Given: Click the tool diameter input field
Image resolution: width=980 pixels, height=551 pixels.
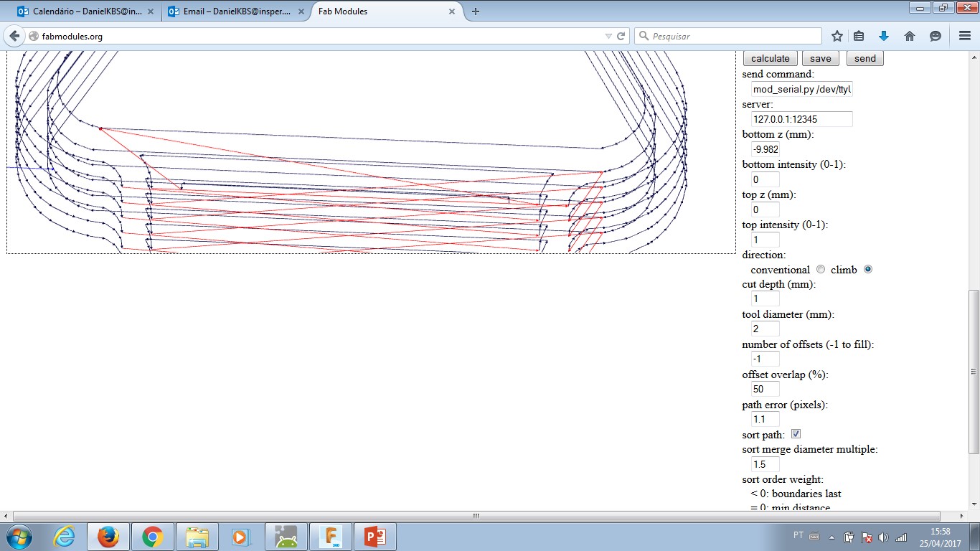Looking at the screenshot, I should point(765,329).
